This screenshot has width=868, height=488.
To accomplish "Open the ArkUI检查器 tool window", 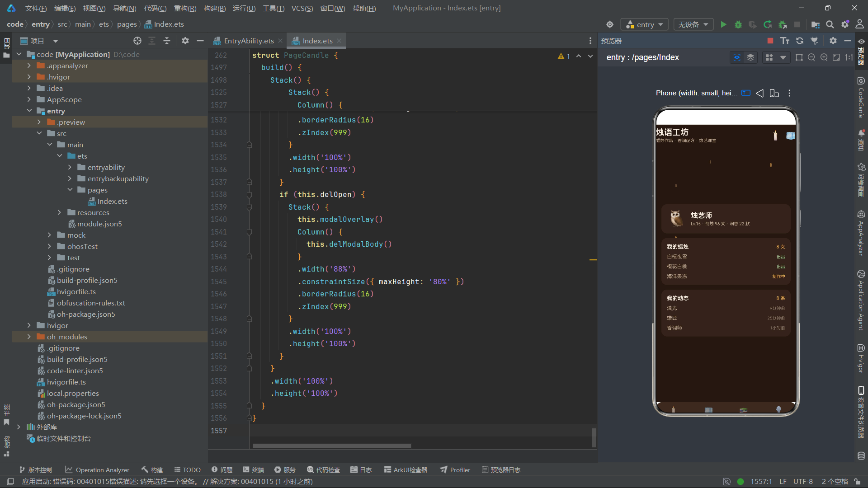I will pyautogui.click(x=406, y=470).
